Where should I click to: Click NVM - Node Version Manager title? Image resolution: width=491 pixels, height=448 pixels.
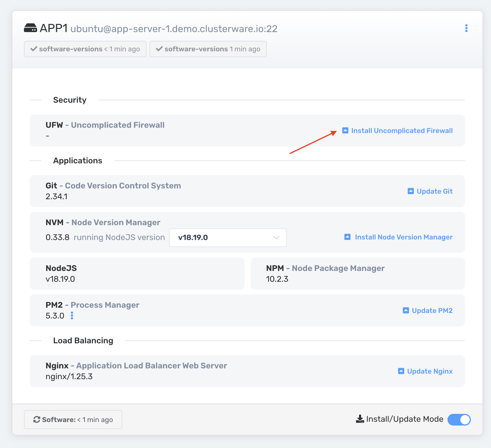103,222
